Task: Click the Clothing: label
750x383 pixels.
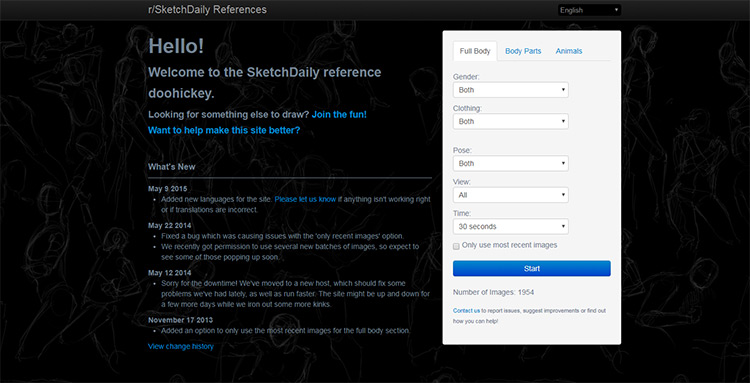Action: click(467, 109)
